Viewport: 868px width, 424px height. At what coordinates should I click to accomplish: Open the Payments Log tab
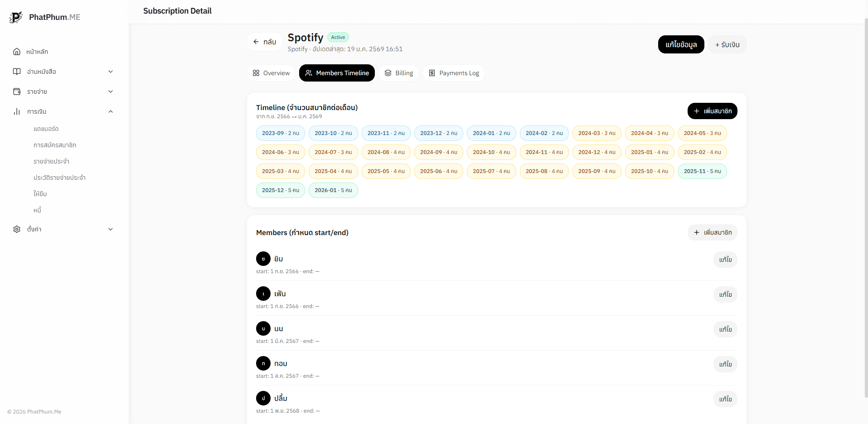coord(454,73)
